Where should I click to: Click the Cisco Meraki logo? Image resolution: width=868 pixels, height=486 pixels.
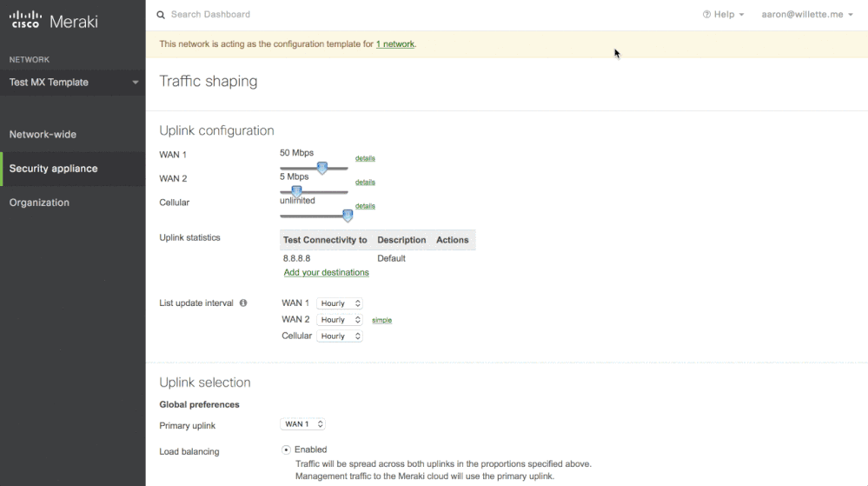(x=54, y=21)
